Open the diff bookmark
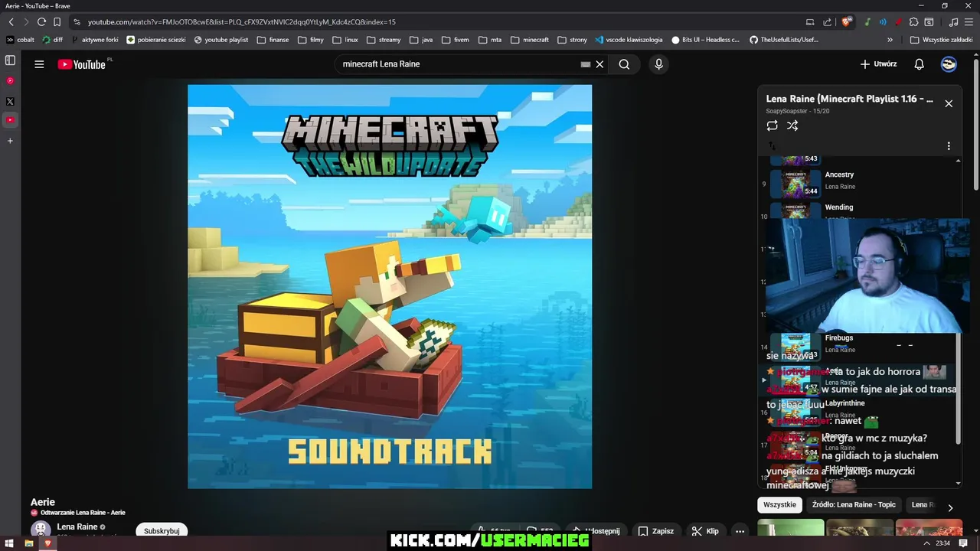980x551 pixels. (x=53, y=40)
